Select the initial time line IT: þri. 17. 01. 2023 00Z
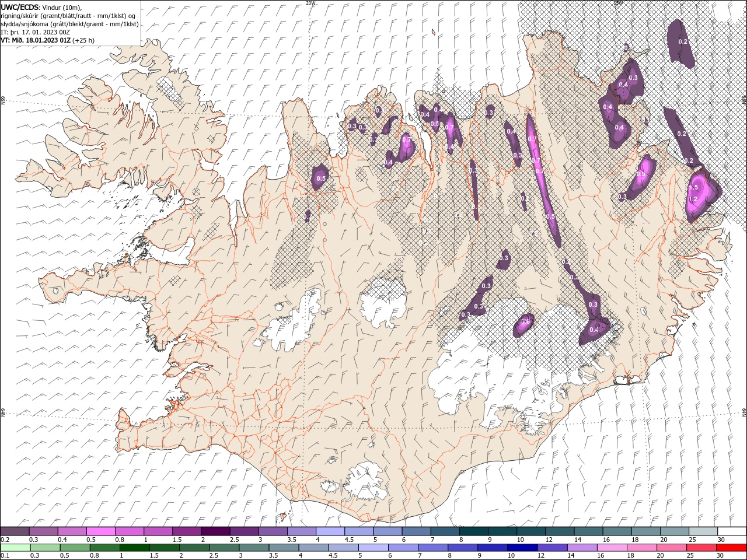This screenshot has width=747, height=560. [35, 32]
